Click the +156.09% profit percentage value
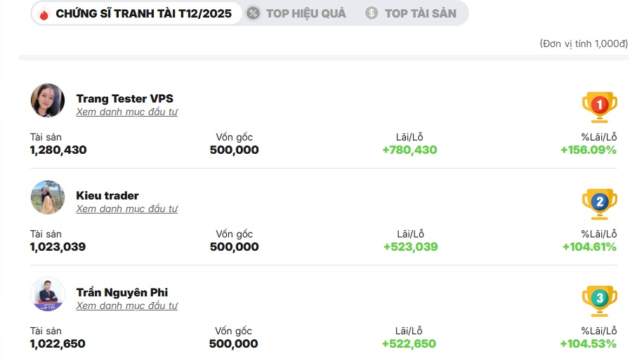Screen dimensions: 644x361 [x=588, y=150]
